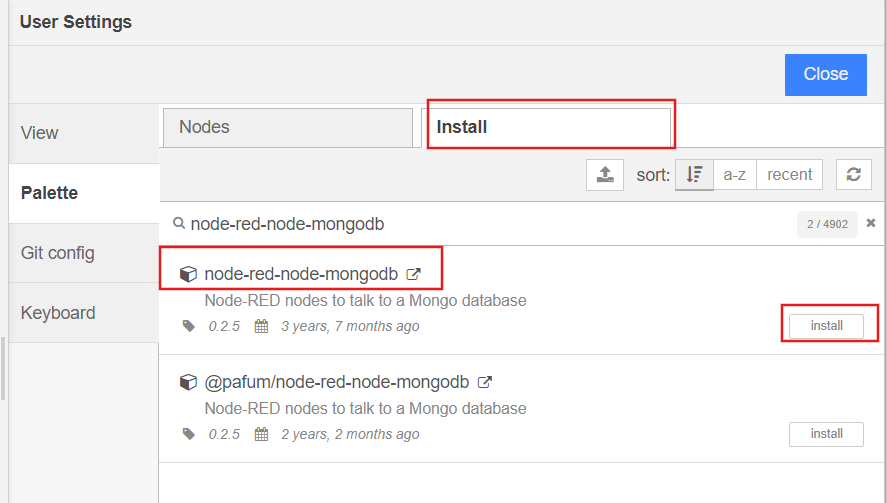Open external link for @pafum/node-red-node-mongodb
This screenshot has height=503, width=887.
click(x=484, y=381)
